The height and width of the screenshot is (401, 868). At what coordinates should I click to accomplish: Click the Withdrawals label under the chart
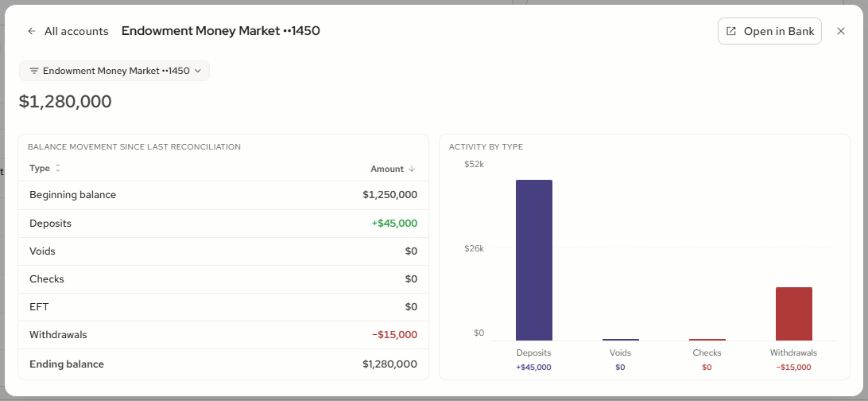click(793, 352)
